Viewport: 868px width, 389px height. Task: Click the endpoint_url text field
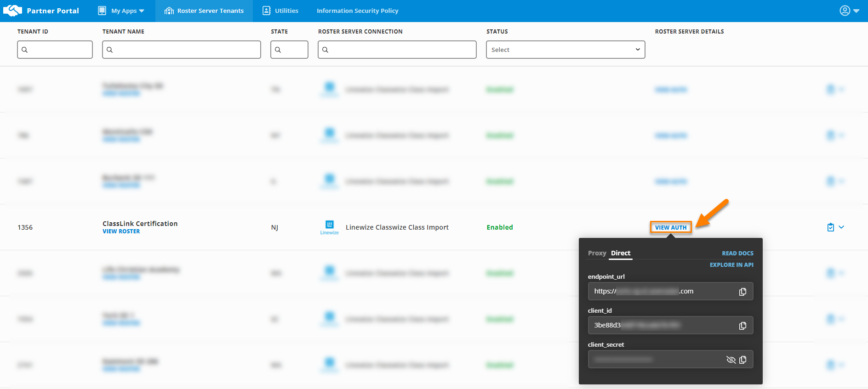point(670,291)
